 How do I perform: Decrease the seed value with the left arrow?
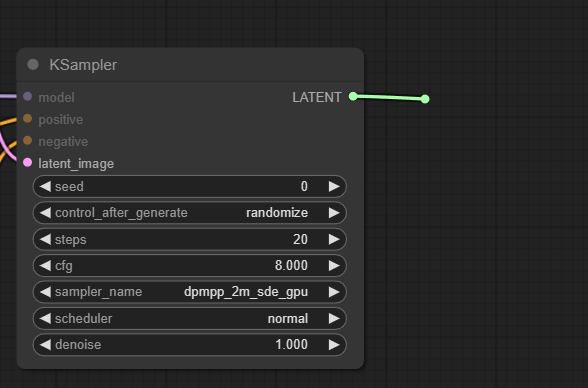45,186
